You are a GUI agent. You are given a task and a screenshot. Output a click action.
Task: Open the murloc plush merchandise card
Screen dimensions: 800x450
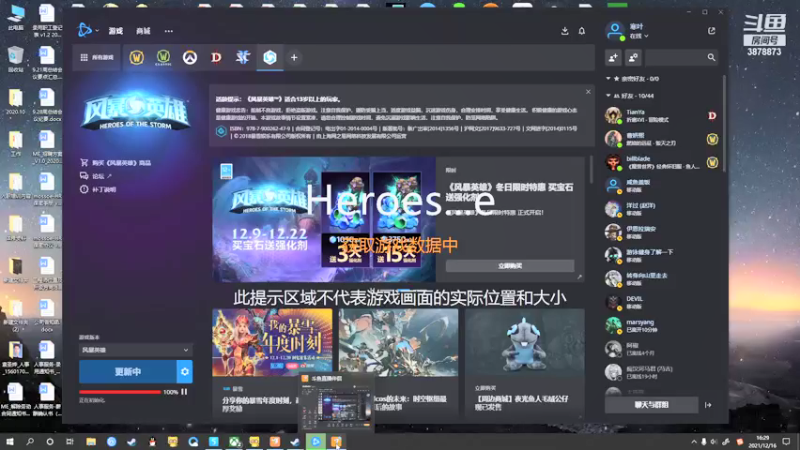(524, 363)
